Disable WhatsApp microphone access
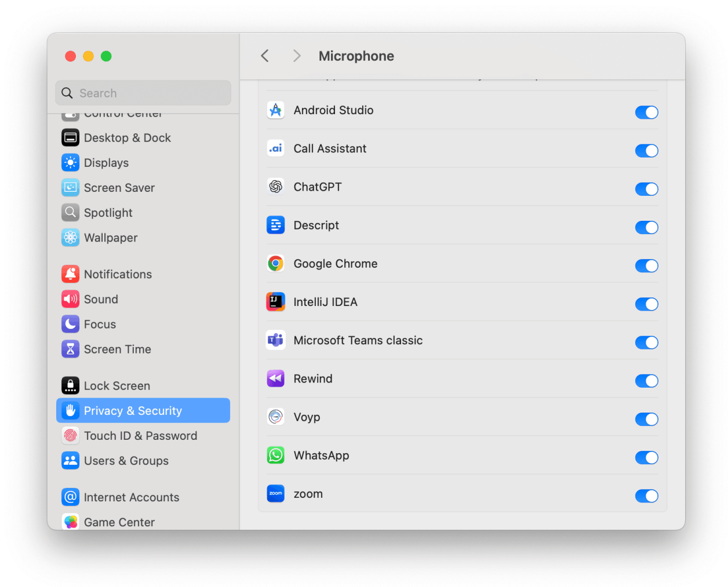 tap(646, 458)
